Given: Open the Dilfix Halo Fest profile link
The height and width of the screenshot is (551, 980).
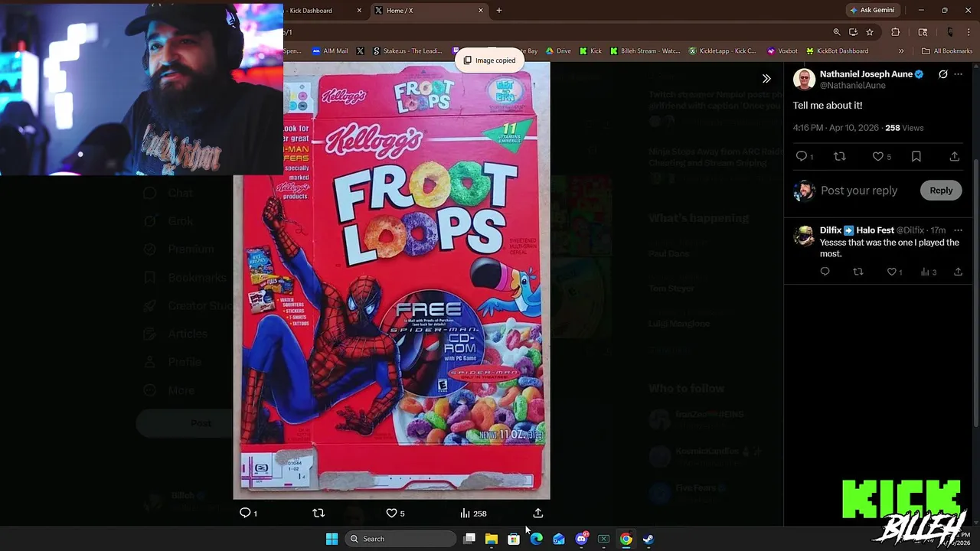Looking at the screenshot, I should (x=857, y=230).
